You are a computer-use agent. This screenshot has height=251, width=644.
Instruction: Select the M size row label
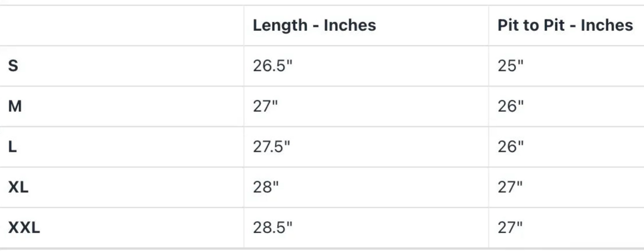(15, 107)
